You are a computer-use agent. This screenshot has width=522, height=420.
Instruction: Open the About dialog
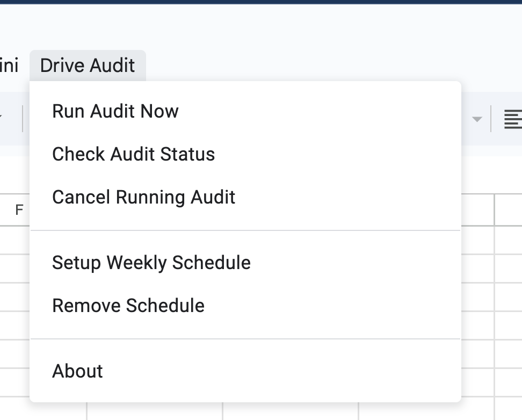point(77,371)
